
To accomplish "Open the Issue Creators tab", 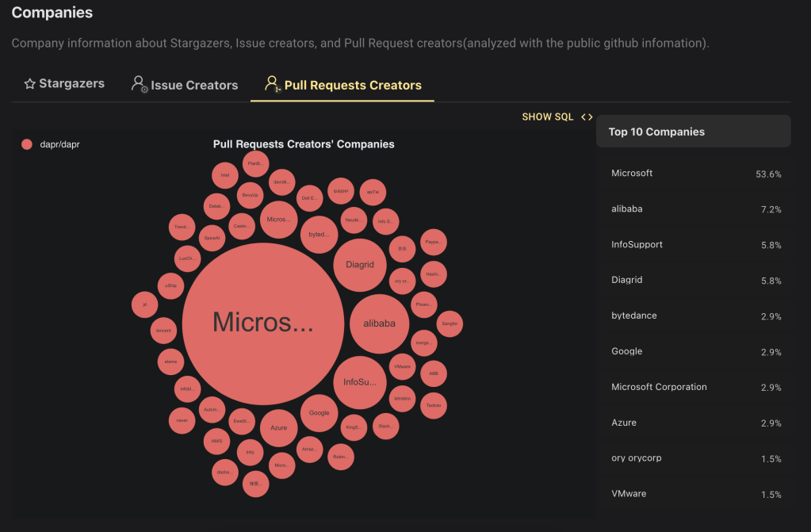I will tap(185, 85).
